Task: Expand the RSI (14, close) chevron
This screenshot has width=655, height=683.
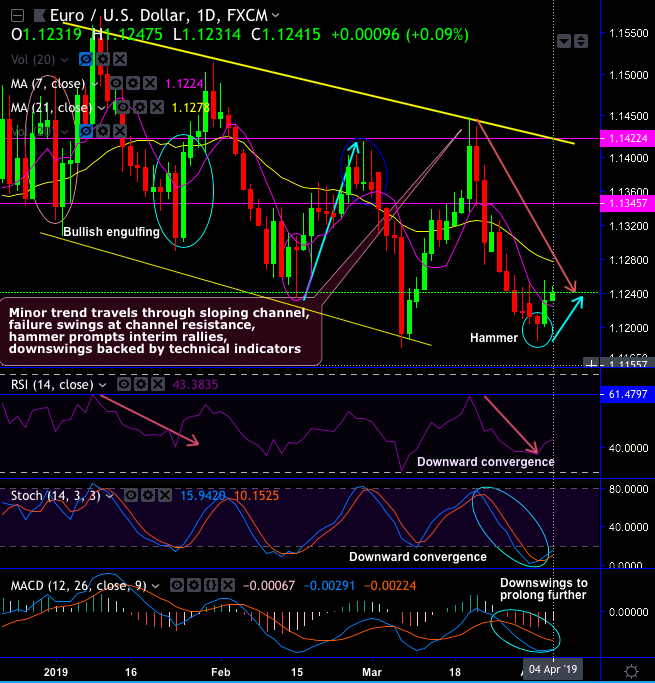Action: click(102, 385)
